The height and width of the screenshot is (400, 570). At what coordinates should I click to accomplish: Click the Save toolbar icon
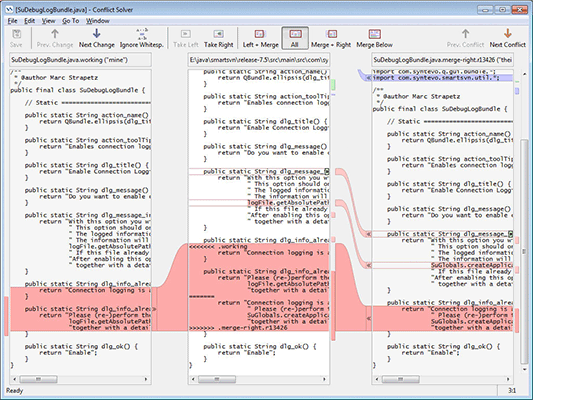pyautogui.click(x=16, y=38)
